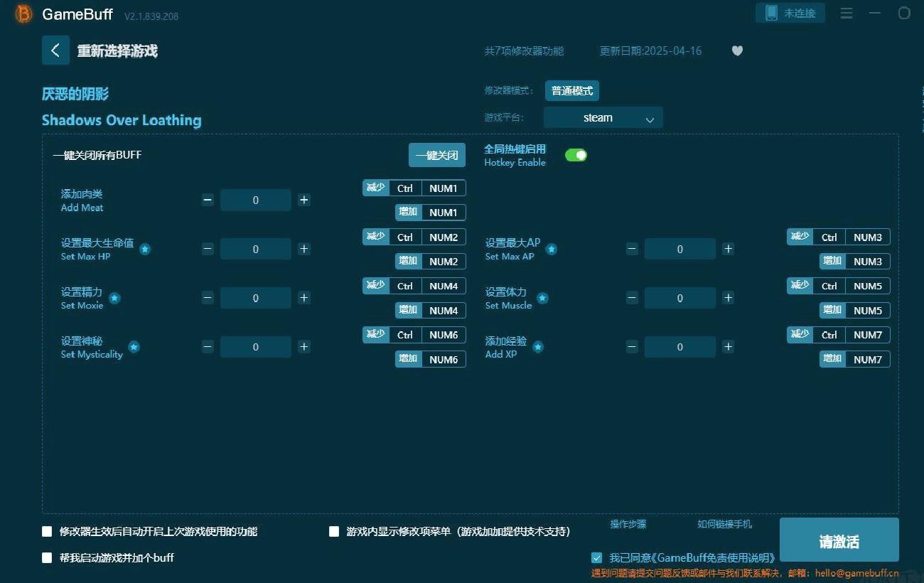Decrease Set Mysticality value with minus
924x583 pixels.
tap(208, 348)
